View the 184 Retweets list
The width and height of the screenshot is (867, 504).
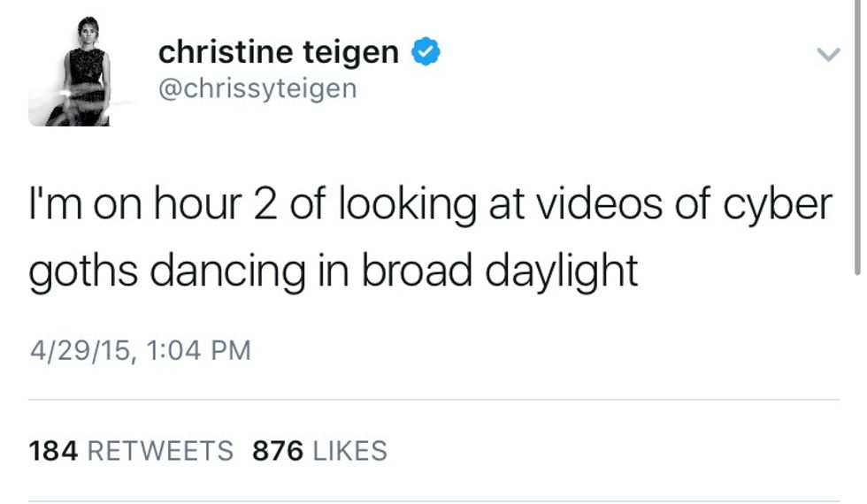click(131, 451)
